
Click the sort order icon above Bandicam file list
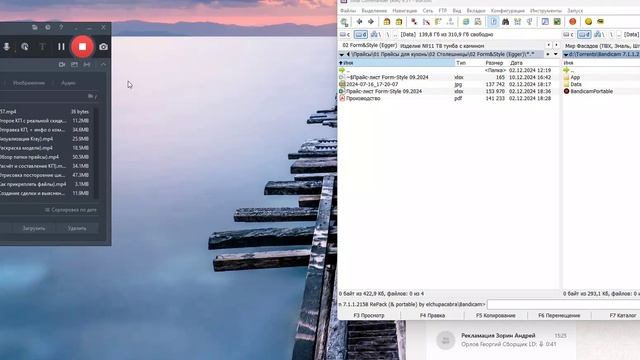tap(92, 96)
